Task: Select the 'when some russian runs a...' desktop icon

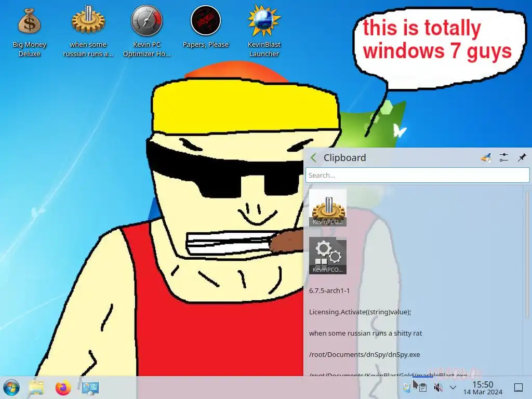Action: pos(88,31)
